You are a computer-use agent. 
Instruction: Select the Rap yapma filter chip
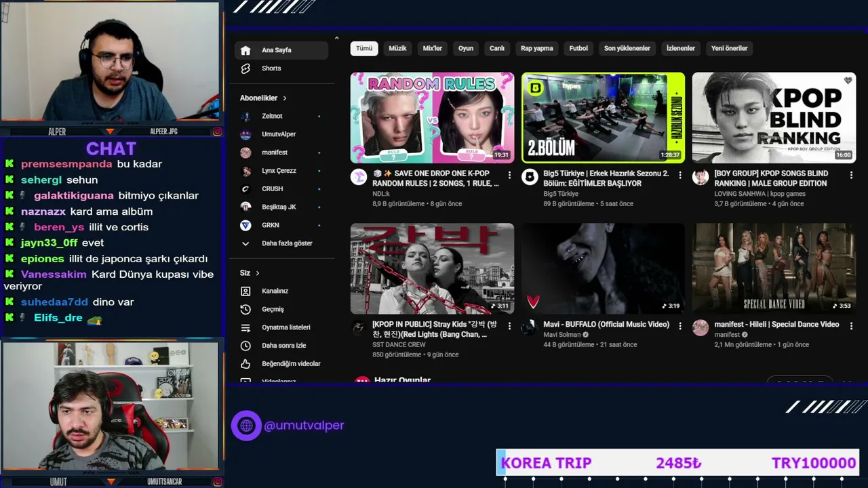[537, 48]
